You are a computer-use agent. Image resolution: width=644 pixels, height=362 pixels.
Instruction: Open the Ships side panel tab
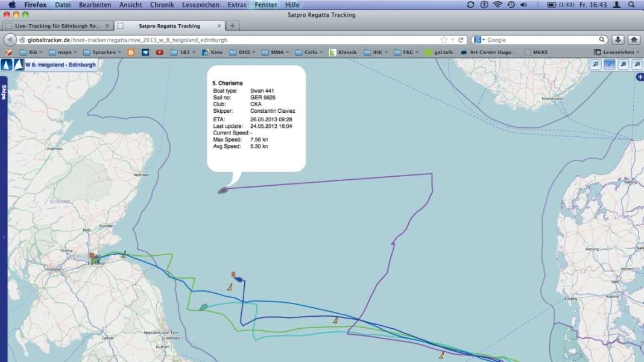(4, 92)
